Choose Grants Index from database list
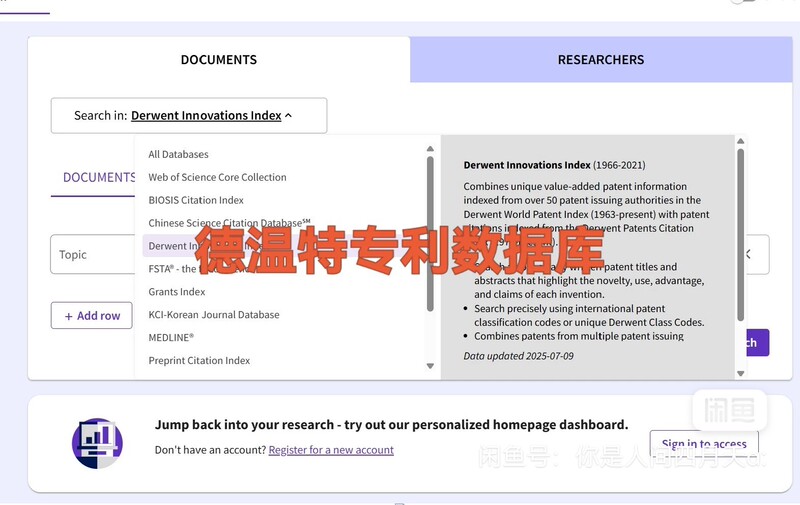This screenshot has width=800, height=505. coord(177,292)
